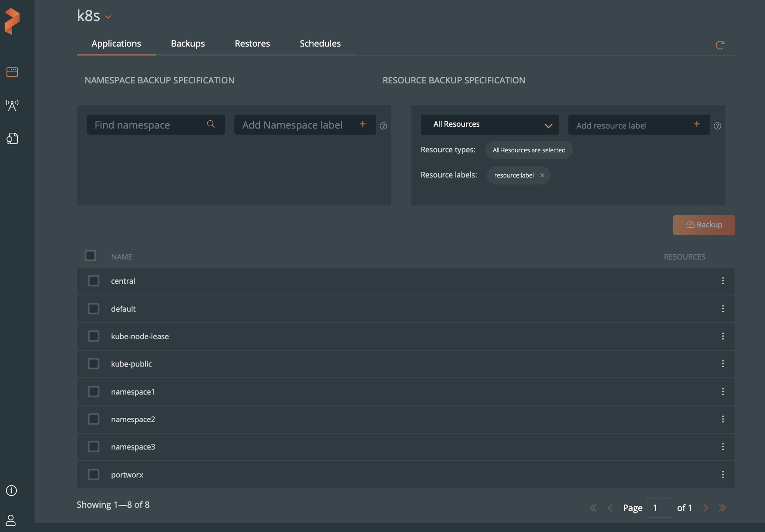
Task: Remove the resource:label tag
Action: pyautogui.click(x=542, y=176)
